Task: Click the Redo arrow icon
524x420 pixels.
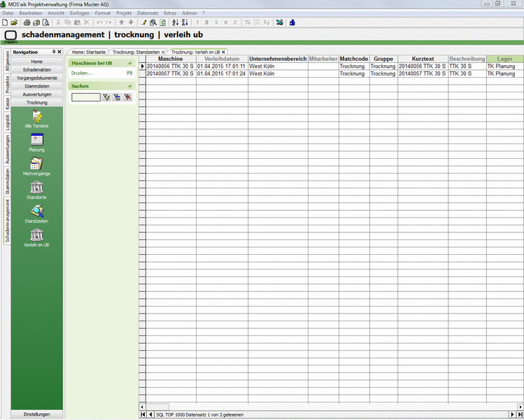Action: 108,22
